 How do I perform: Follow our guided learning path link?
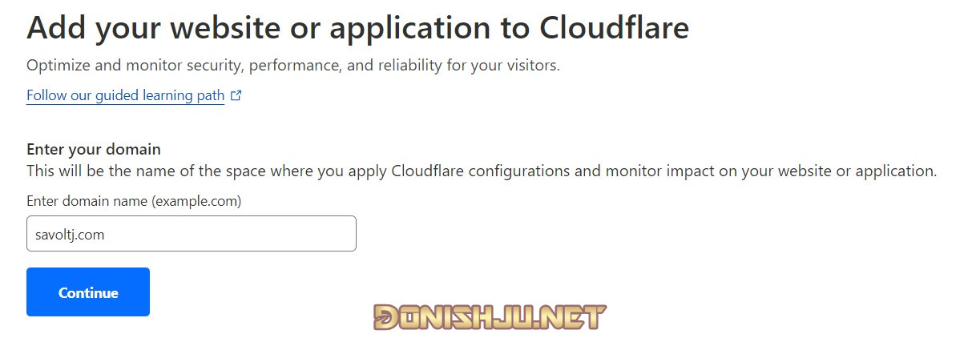(126, 95)
